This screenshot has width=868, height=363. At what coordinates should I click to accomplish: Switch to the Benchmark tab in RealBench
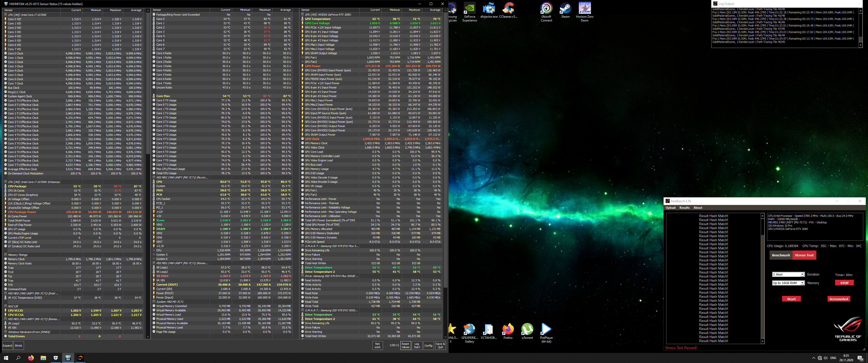point(781,255)
